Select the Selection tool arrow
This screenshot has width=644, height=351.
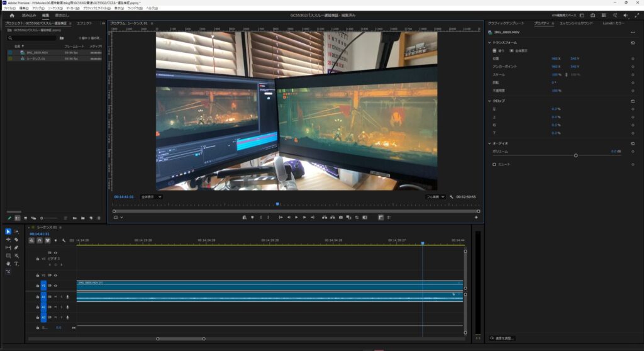(8, 231)
